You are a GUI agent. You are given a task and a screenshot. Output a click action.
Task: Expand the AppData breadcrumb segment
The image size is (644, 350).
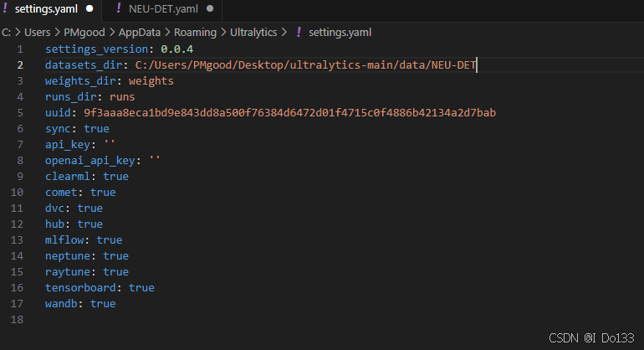140,33
